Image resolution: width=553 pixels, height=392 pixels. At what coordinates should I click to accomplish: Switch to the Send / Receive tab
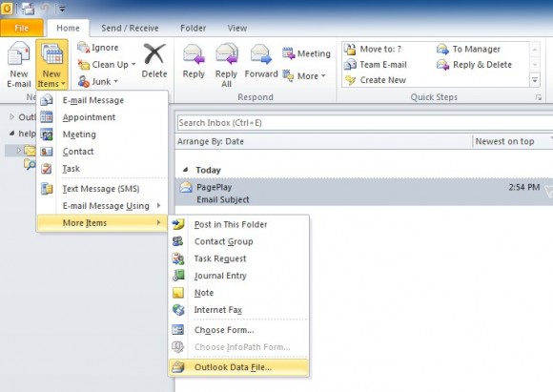click(130, 28)
